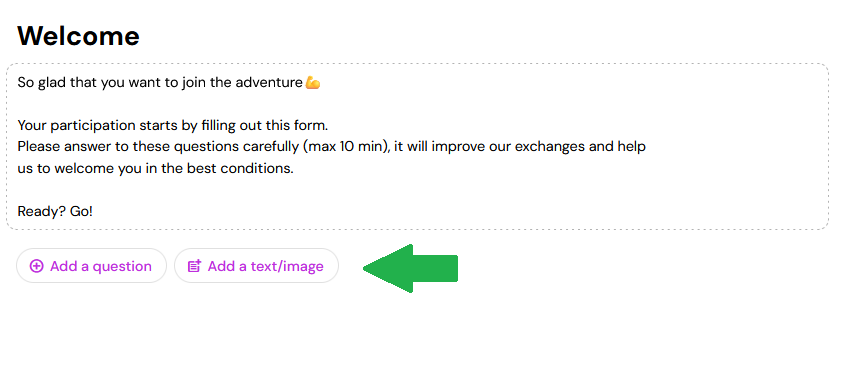
Task: Click the 'us to welcome you' line
Action: pyautogui.click(x=156, y=168)
